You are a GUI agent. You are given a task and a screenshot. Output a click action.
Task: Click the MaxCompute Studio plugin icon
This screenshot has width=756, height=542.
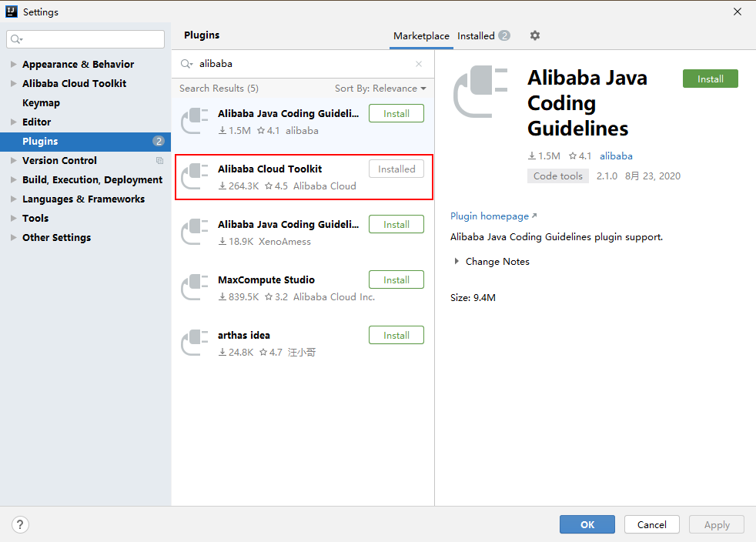tap(195, 288)
